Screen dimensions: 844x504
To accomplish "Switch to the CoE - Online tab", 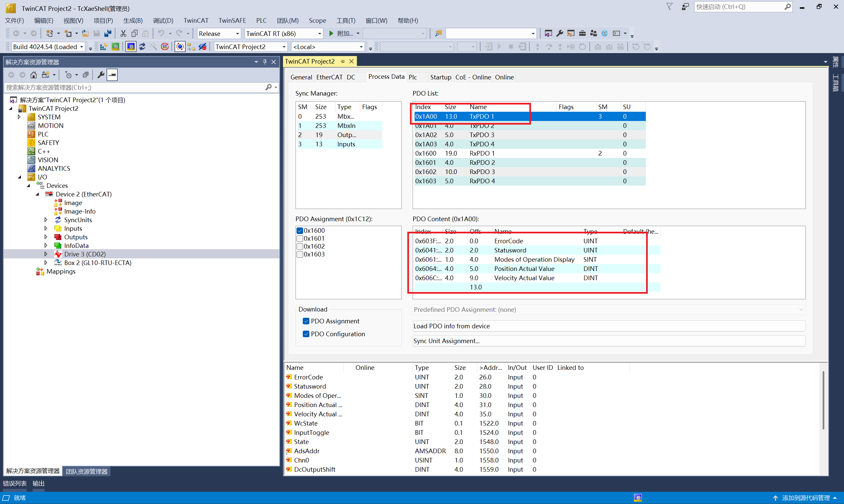I will pos(473,77).
